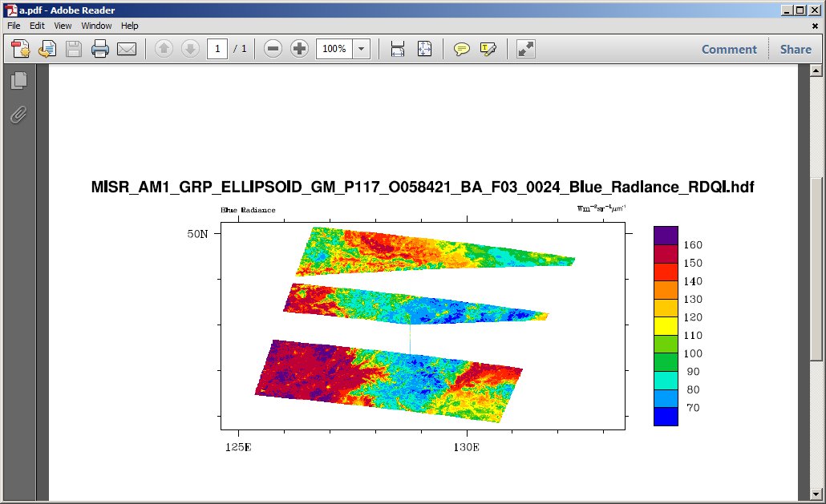Click the vertical scrollbar down arrow
The image size is (826, 504).
click(816, 494)
